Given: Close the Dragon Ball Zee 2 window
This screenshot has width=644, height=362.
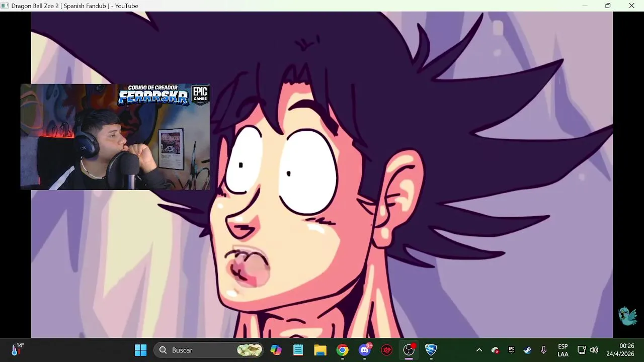Looking at the screenshot, I should coord(632,6).
